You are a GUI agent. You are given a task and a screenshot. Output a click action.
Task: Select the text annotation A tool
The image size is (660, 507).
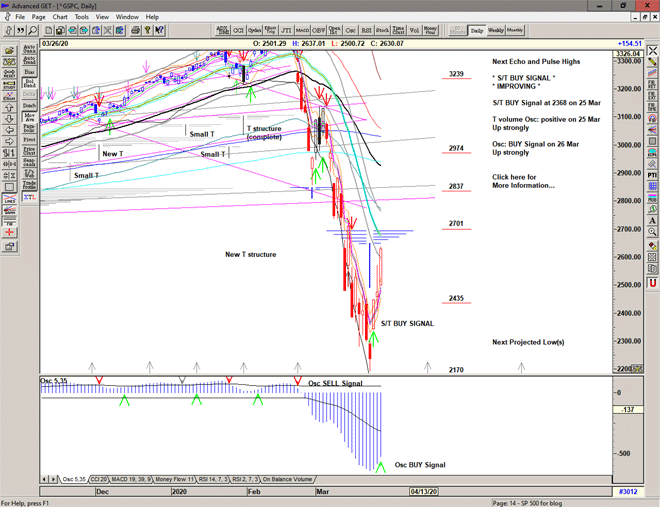(x=652, y=220)
